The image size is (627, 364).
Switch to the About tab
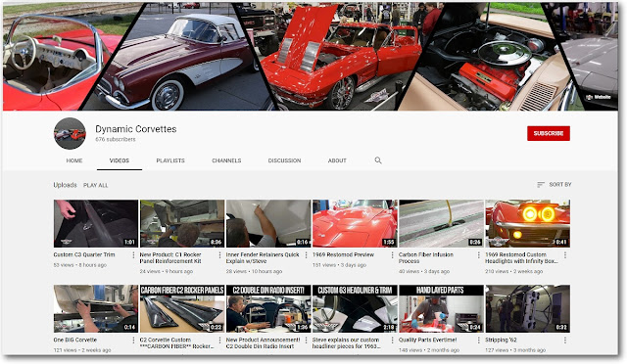337,160
